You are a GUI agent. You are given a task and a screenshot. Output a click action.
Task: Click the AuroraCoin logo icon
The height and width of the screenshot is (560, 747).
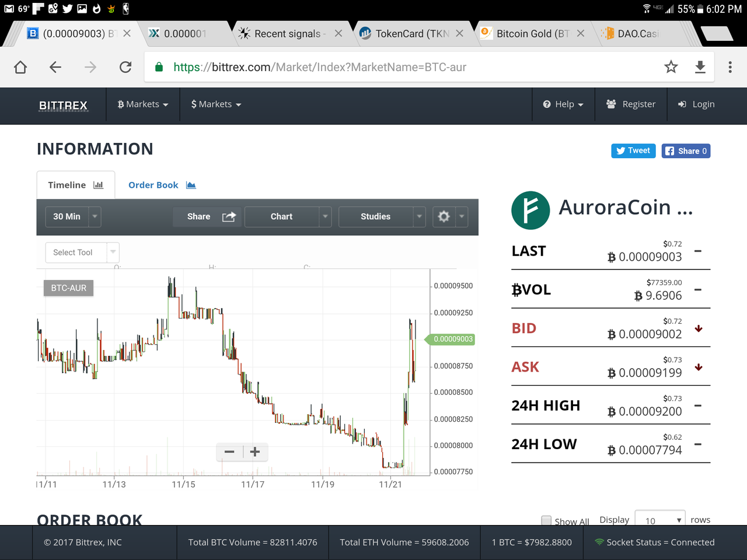pyautogui.click(x=530, y=210)
